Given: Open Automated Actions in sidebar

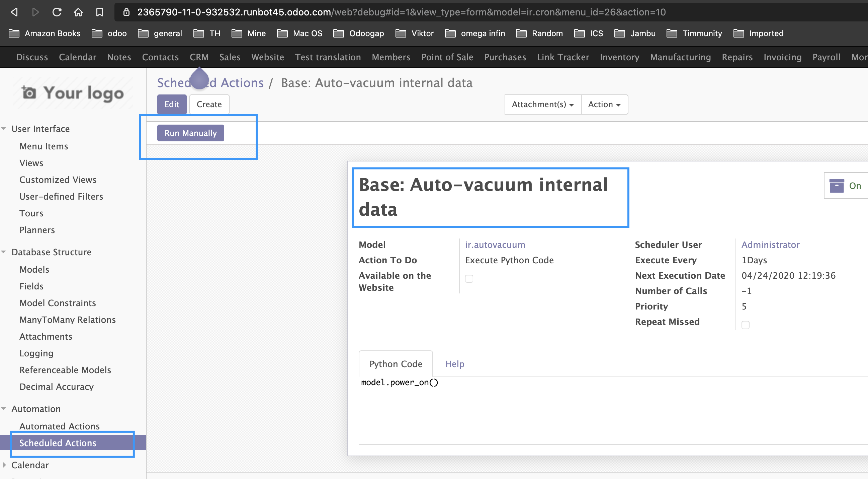Looking at the screenshot, I should click(60, 426).
